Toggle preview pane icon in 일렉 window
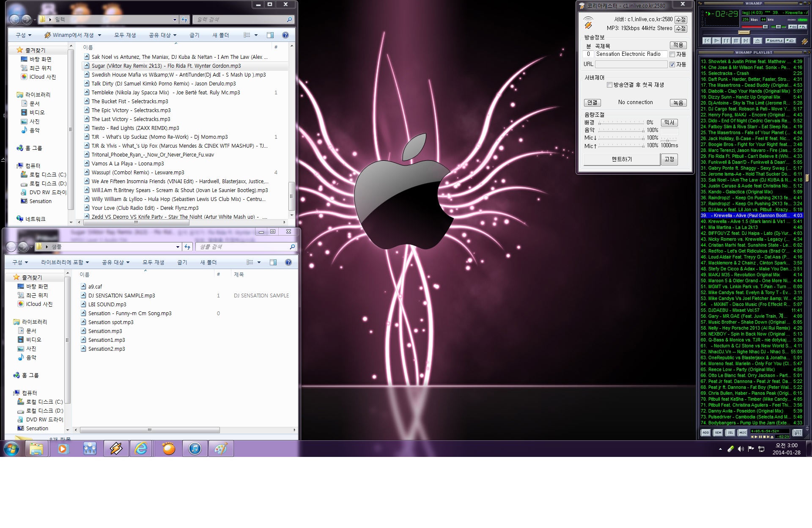Screen dimensions: 812x528 (x=270, y=35)
